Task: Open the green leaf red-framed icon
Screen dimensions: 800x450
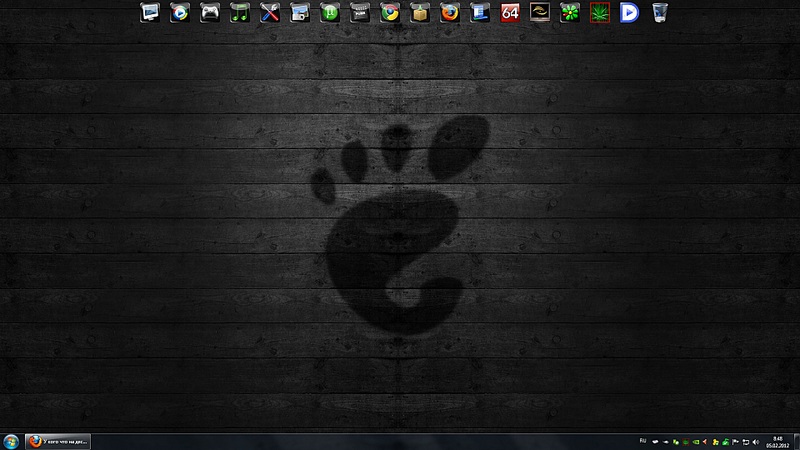Action: (600, 12)
